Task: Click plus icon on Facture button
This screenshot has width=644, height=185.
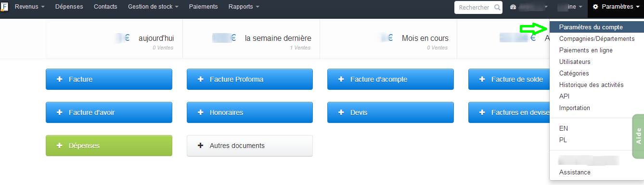Action: tap(60, 79)
